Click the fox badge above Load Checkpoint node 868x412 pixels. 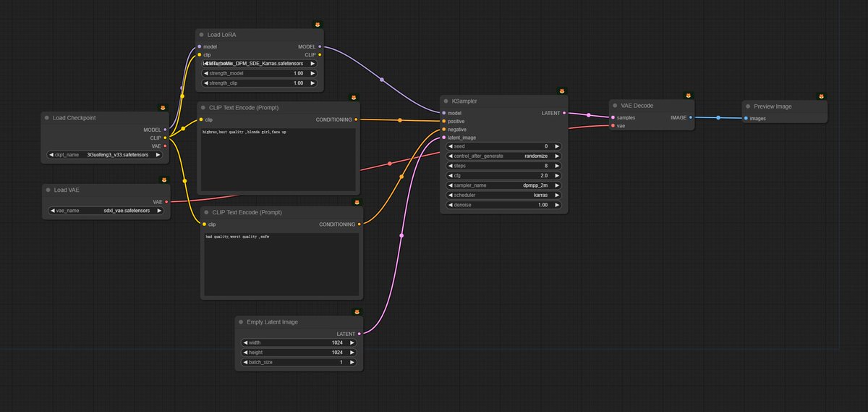click(x=163, y=108)
